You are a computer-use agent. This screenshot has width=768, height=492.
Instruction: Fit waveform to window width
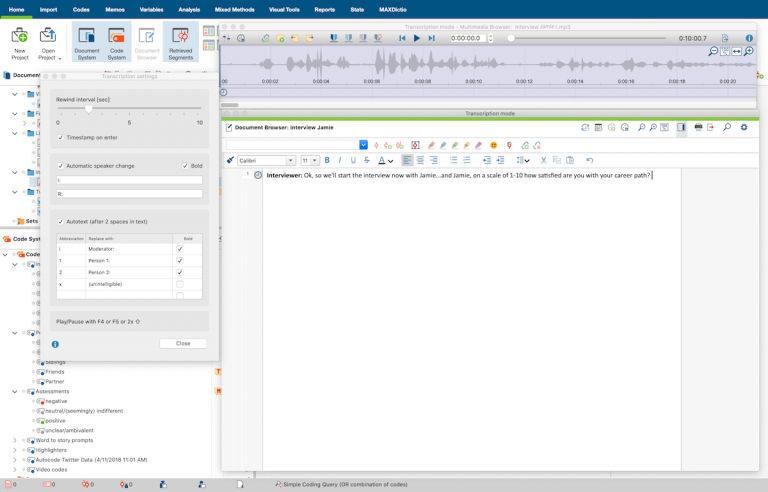(x=737, y=51)
